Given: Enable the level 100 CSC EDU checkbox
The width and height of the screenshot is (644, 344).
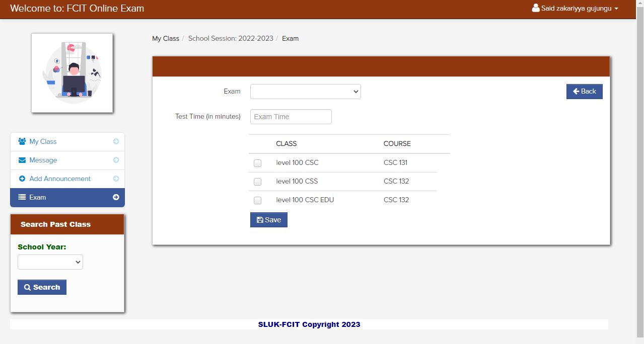Looking at the screenshot, I should pos(258,200).
